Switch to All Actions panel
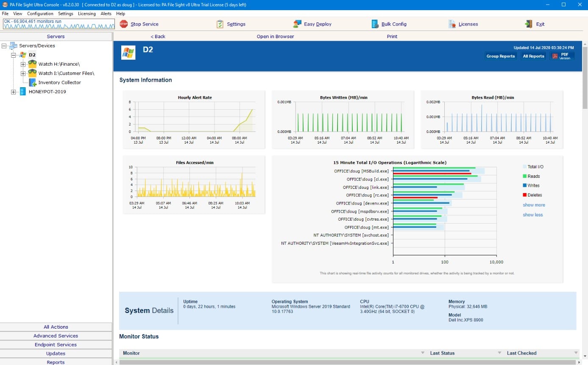588x365 pixels. coord(56,327)
